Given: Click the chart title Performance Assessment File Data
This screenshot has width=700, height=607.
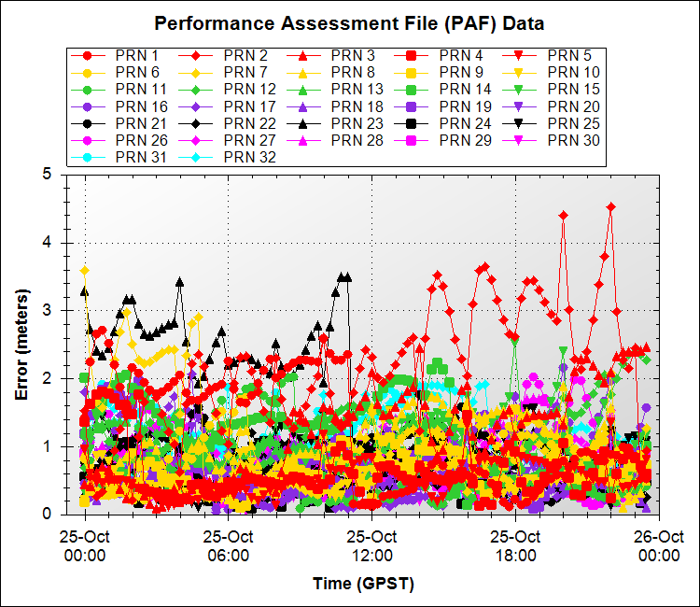Looking at the screenshot, I should pyautogui.click(x=349, y=22).
